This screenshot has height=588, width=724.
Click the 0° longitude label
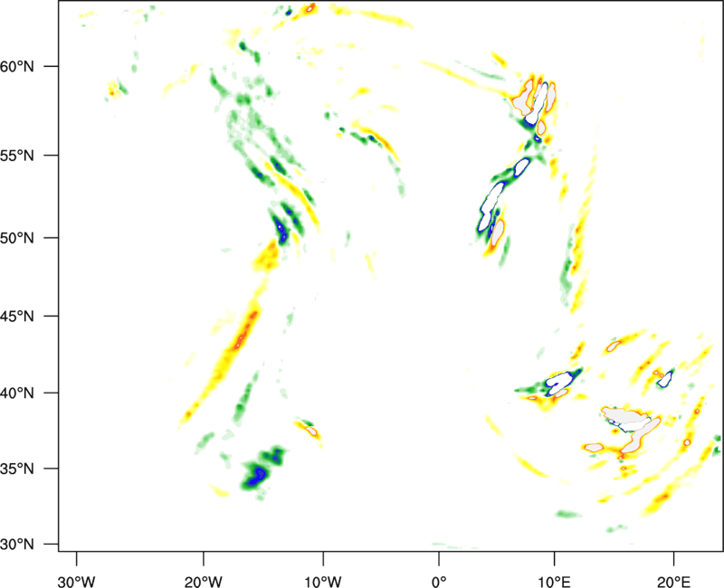[439, 582]
